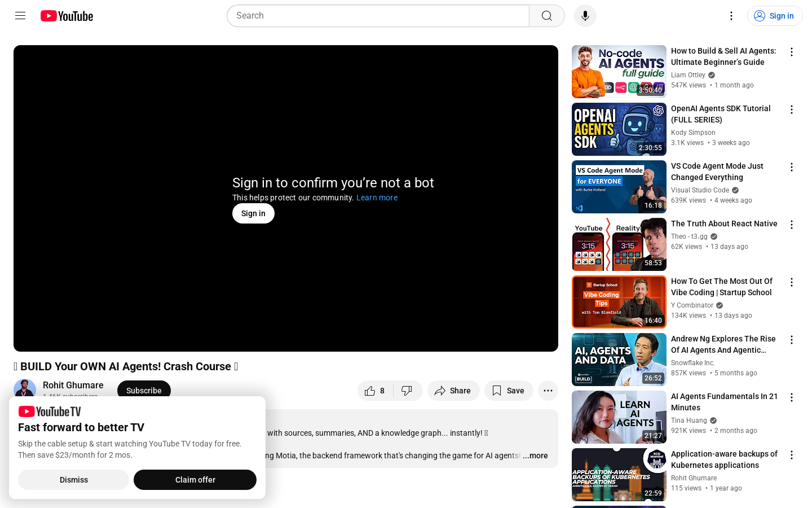Play AI, Agents and Data thumbnail
The height and width of the screenshot is (508, 812).
tap(619, 360)
